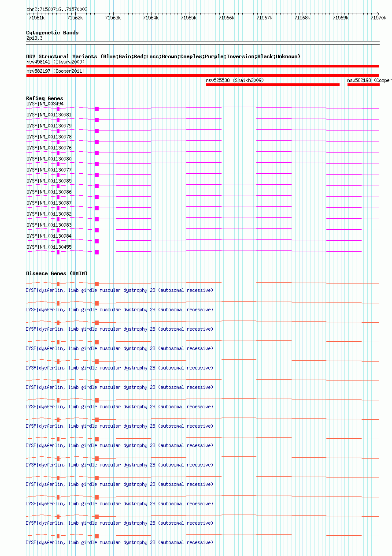Click the Cytogenetic Bands track title
The height and width of the screenshot is (556, 392).
coord(52,33)
